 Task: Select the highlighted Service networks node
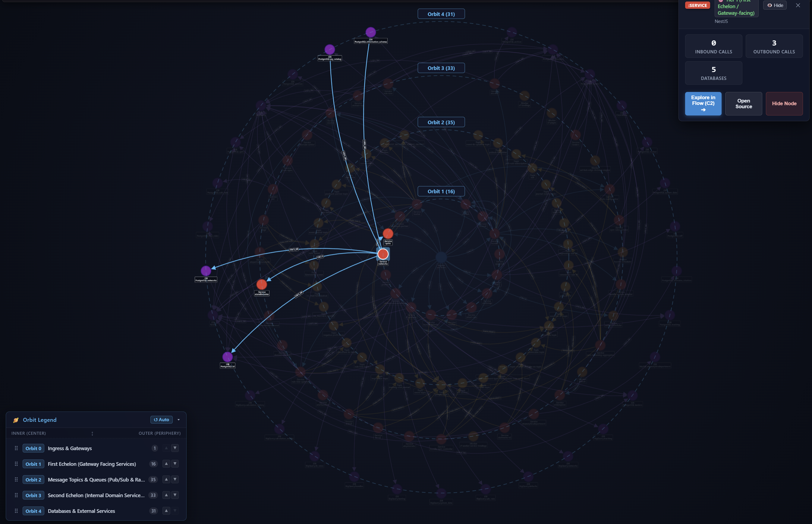tap(383, 254)
